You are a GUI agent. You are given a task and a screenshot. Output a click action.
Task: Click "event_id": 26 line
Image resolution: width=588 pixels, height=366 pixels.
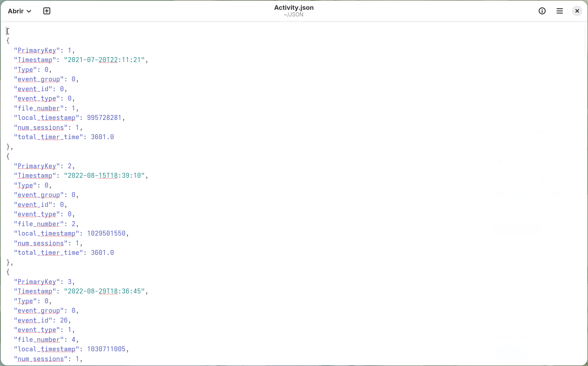click(x=42, y=320)
